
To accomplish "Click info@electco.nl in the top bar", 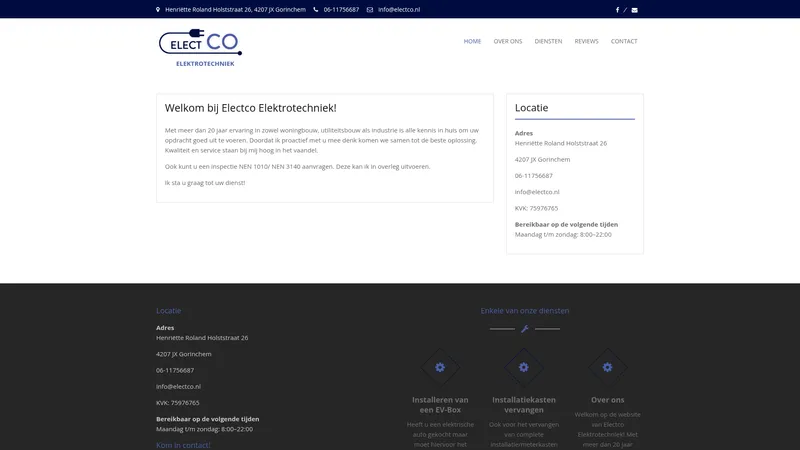I will click(399, 10).
